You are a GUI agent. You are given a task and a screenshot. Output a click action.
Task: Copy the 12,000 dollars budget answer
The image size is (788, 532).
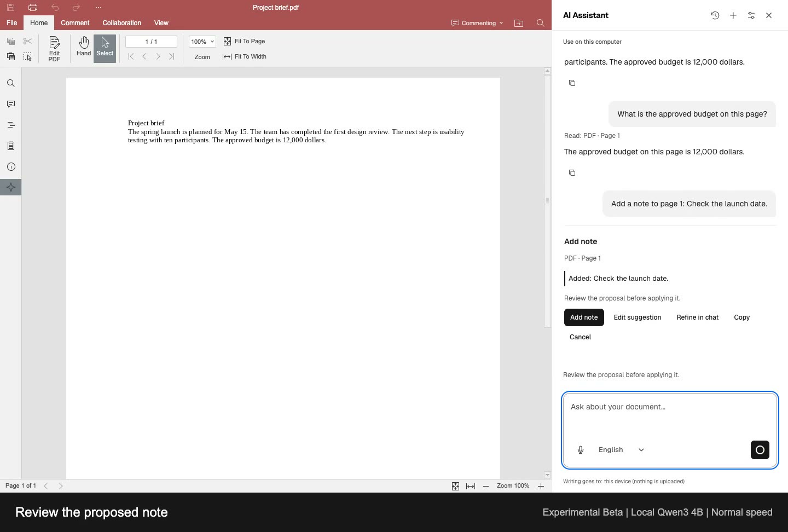[x=572, y=173]
